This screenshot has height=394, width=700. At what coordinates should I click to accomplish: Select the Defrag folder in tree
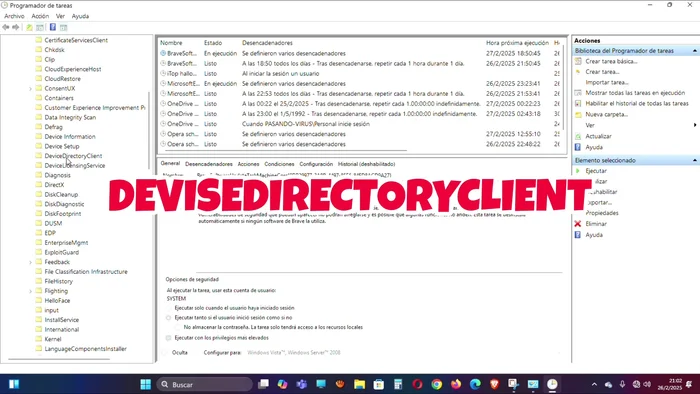coord(54,127)
